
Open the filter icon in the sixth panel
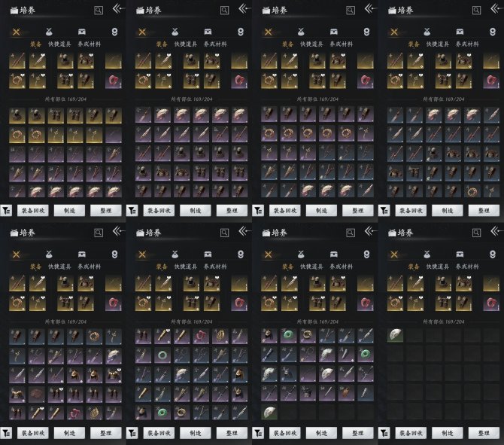coord(132,433)
